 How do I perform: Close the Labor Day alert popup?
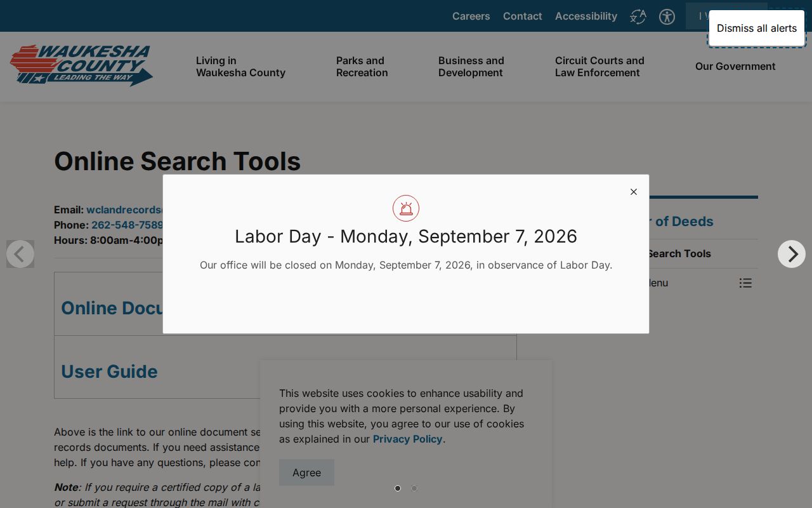click(633, 192)
